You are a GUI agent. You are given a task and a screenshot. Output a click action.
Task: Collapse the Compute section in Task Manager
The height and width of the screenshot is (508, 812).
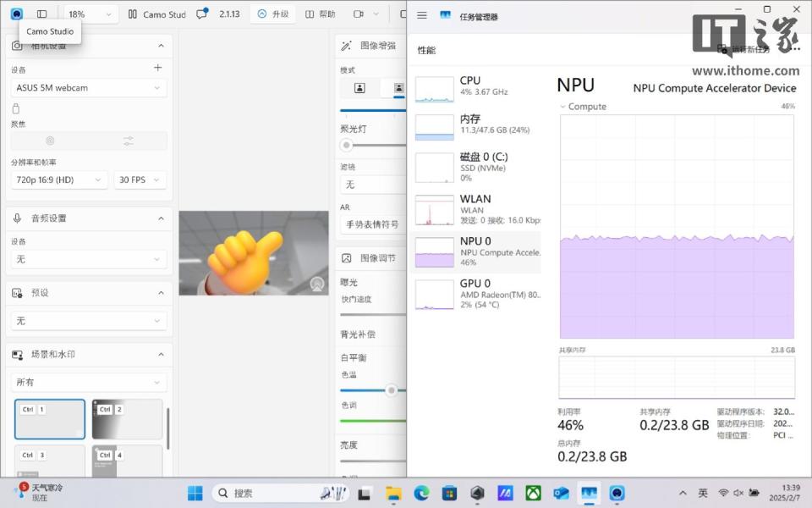click(563, 107)
